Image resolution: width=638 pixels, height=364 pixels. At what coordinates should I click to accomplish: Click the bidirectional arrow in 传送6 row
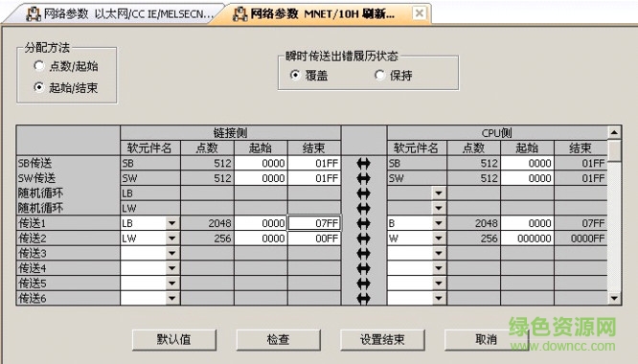(363, 299)
